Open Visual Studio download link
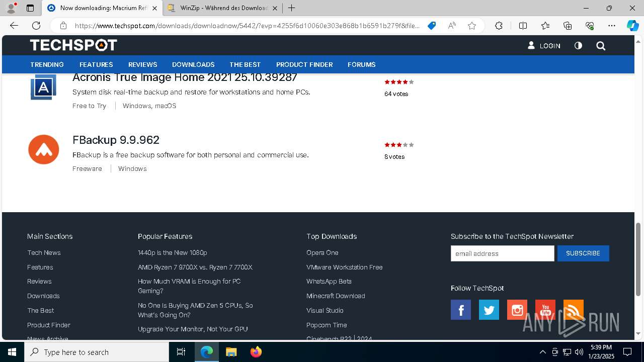This screenshot has height=362, width=644. (325, 310)
